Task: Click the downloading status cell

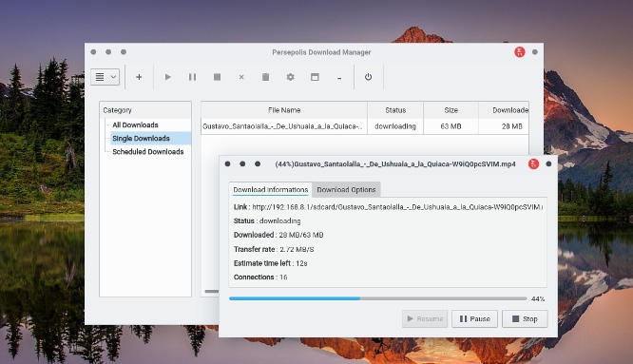Action: click(x=395, y=126)
